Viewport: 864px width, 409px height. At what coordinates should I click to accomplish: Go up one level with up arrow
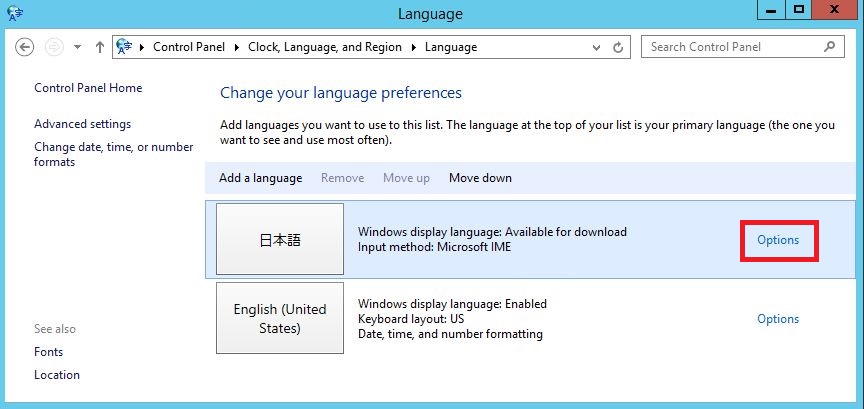coord(100,47)
